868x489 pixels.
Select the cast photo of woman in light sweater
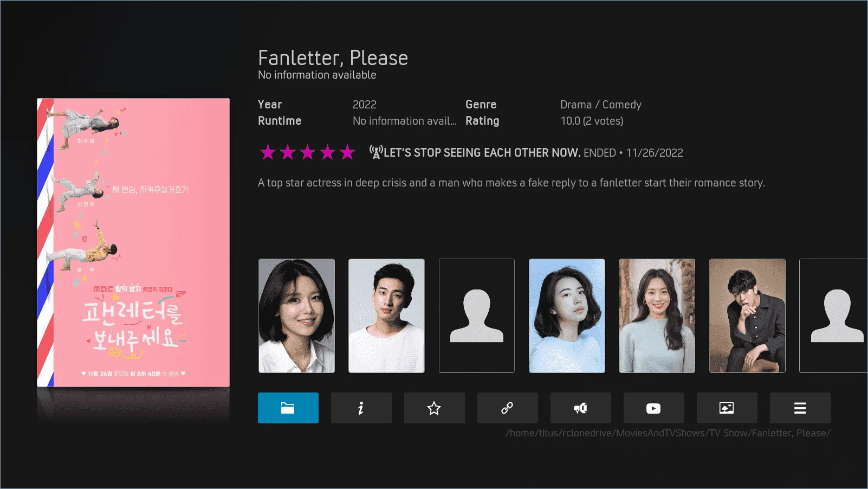(x=657, y=316)
